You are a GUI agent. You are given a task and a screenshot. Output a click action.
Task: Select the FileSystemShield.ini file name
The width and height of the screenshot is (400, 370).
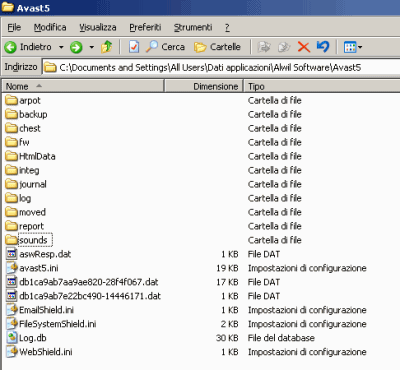point(58,324)
